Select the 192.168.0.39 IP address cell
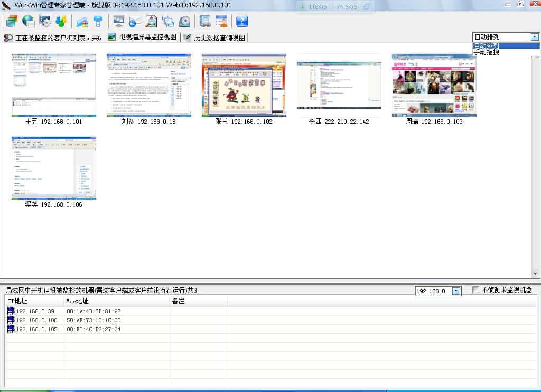This screenshot has width=541, height=392. [x=35, y=311]
